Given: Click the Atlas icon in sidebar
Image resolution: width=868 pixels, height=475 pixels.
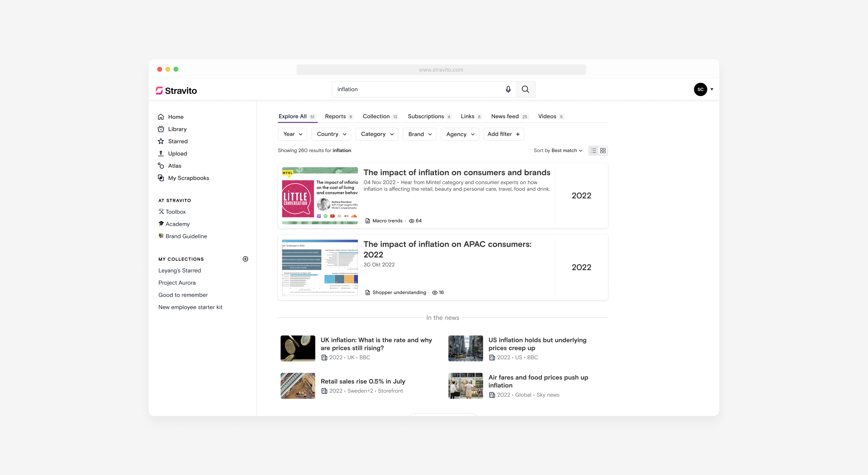Looking at the screenshot, I should click(161, 166).
